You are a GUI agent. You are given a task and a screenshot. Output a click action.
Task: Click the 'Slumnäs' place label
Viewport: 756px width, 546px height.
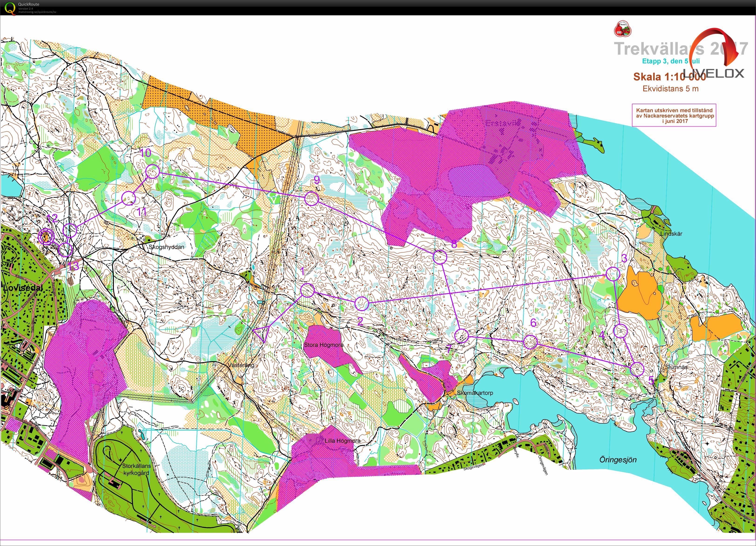click(676, 367)
